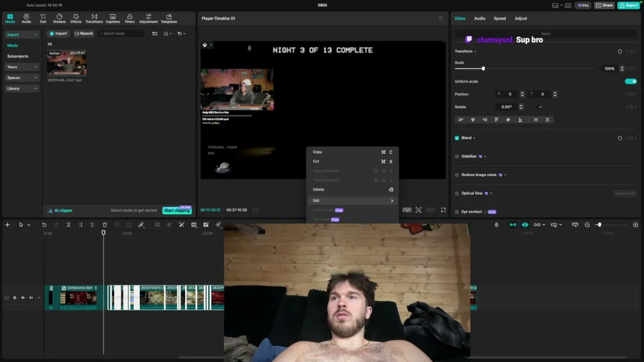The width and height of the screenshot is (644, 362).
Task: Open the Transitions panel
Action: [x=94, y=19]
